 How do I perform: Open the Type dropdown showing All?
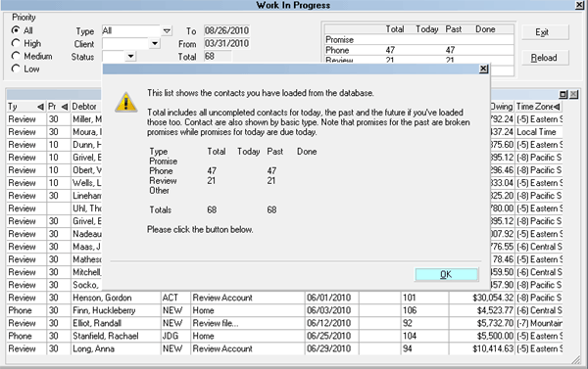167,30
